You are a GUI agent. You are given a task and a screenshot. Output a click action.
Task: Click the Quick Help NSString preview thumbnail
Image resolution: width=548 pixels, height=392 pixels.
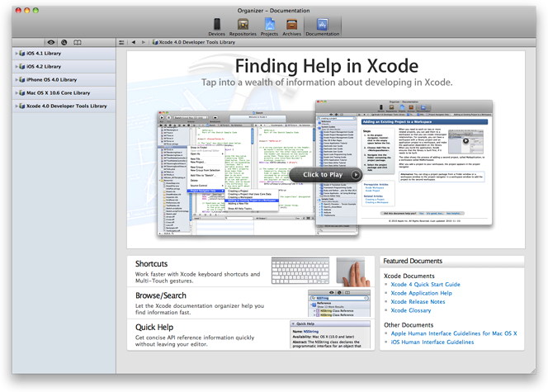(x=330, y=334)
